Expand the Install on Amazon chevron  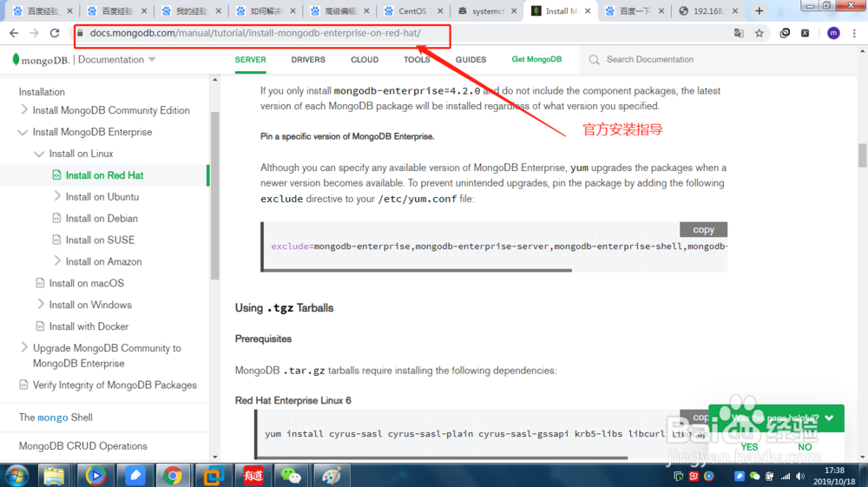click(x=57, y=260)
